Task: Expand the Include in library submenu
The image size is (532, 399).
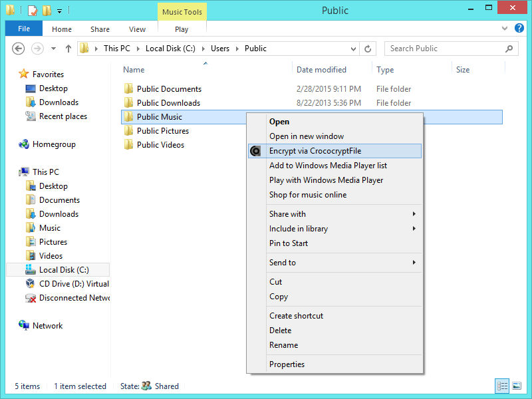Action: (414, 228)
